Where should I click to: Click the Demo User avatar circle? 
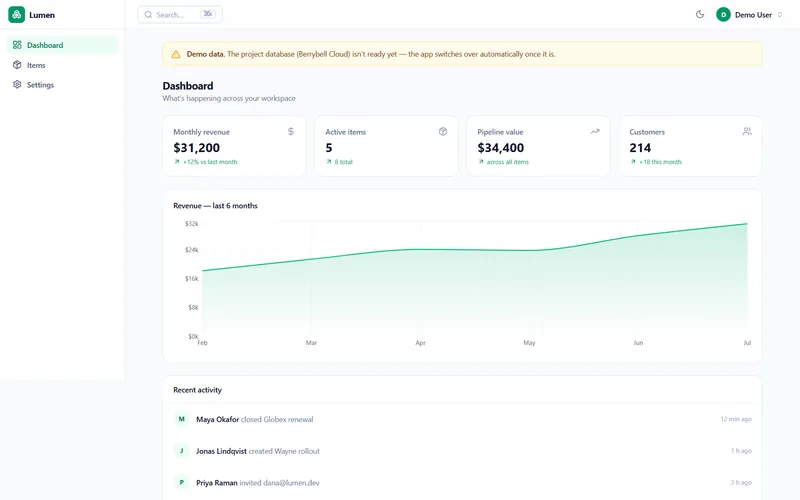723,15
